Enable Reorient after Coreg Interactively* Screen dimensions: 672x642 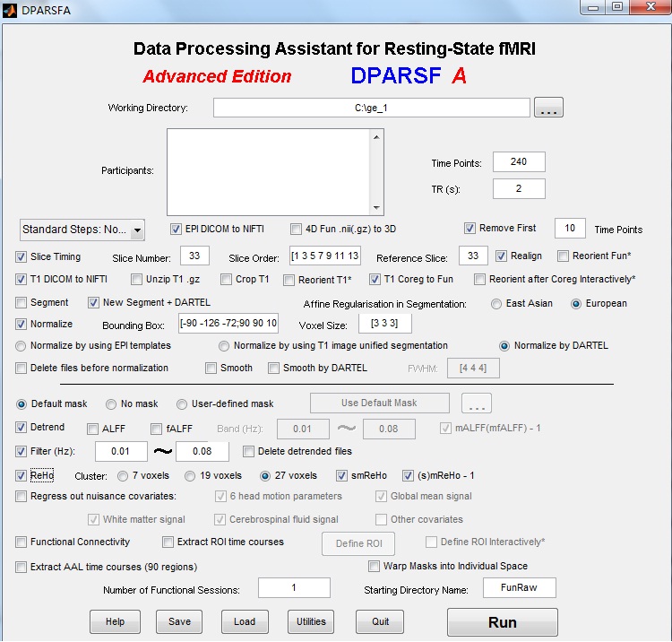pyautogui.click(x=479, y=280)
